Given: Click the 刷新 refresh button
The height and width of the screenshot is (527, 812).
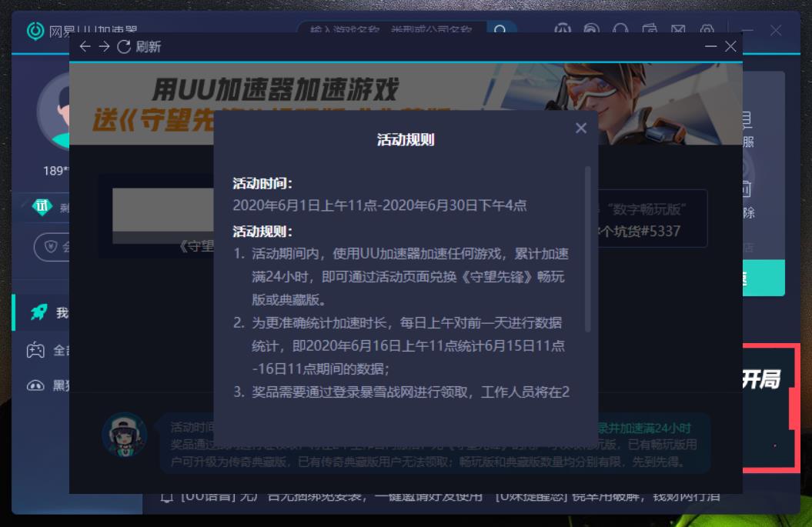Looking at the screenshot, I should click(139, 47).
